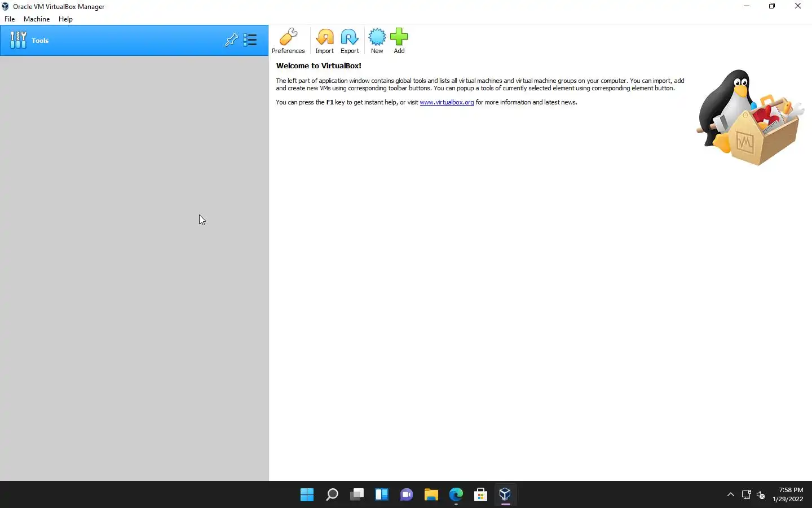Screen dimensions: 812x508
Task: Select the Tools item in sidebar
Action: (x=134, y=40)
